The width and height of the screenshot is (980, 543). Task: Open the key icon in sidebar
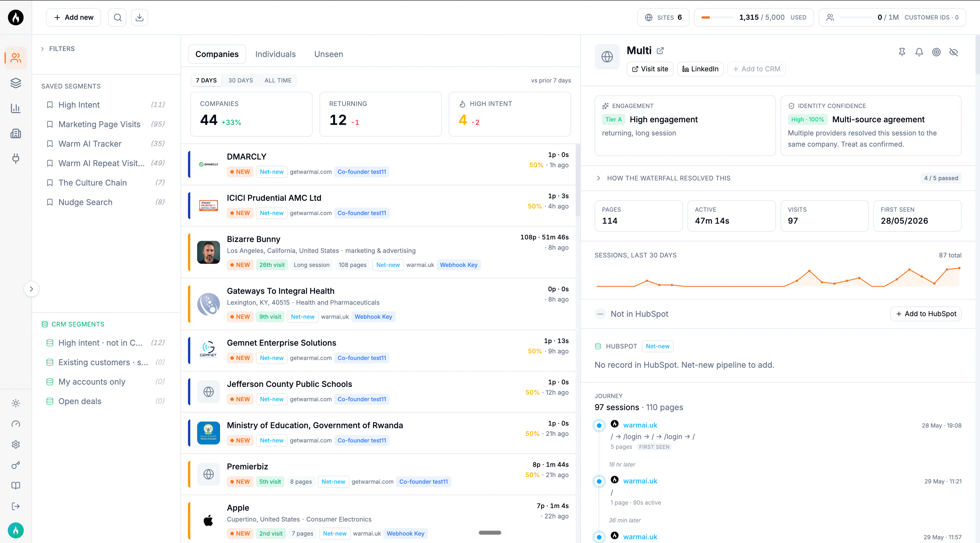coord(15,465)
